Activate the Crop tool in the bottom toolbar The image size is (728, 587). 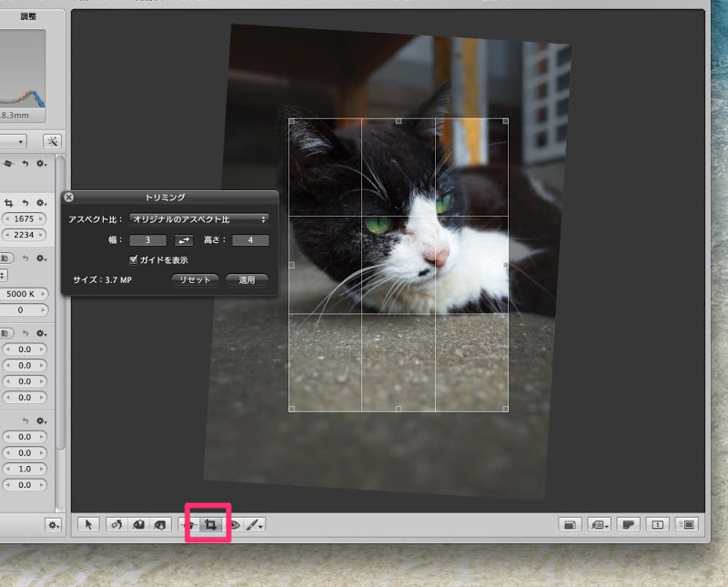pyautogui.click(x=210, y=525)
